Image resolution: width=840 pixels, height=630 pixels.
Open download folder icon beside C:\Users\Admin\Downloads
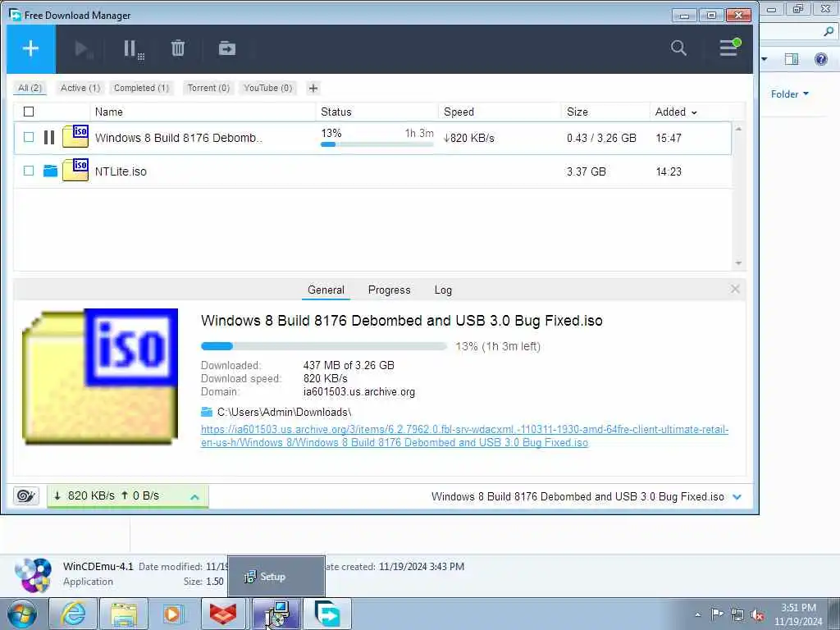point(207,412)
